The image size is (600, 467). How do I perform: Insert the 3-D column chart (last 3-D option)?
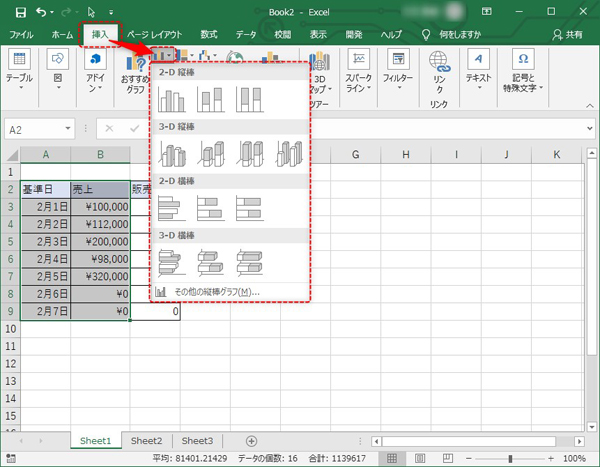pos(288,153)
